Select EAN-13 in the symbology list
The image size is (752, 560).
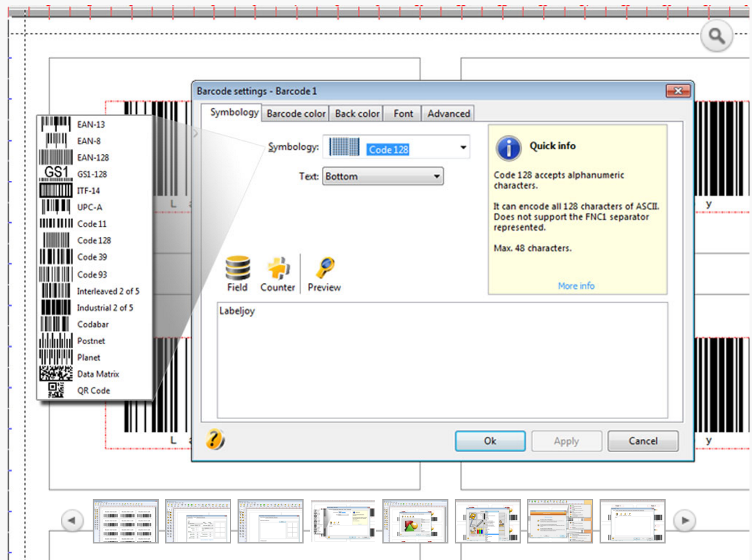tap(91, 124)
